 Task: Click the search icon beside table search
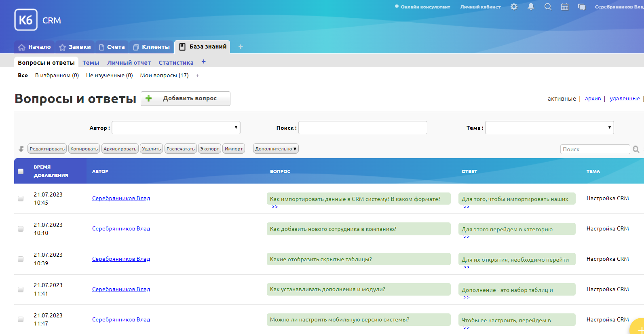[x=636, y=149]
